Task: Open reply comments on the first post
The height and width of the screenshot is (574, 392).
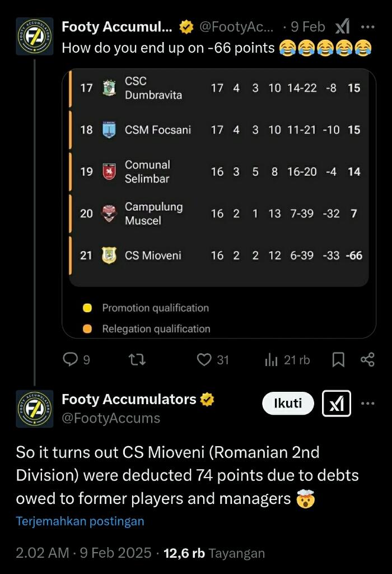Action: pyautogui.click(x=71, y=360)
